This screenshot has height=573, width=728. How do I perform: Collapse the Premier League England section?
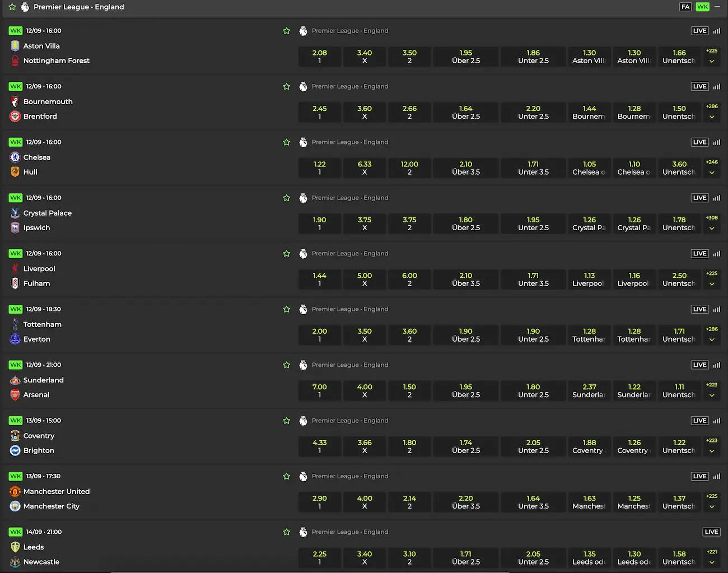pyautogui.click(x=717, y=7)
